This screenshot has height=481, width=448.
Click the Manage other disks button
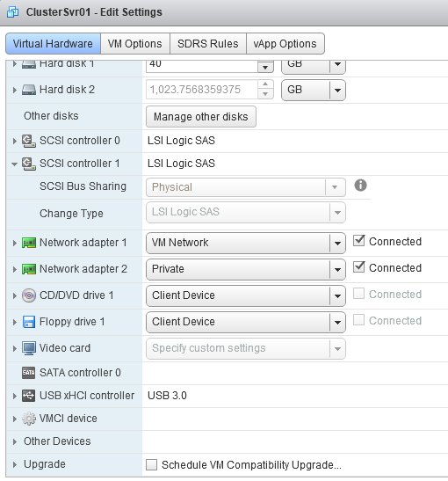[201, 117]
